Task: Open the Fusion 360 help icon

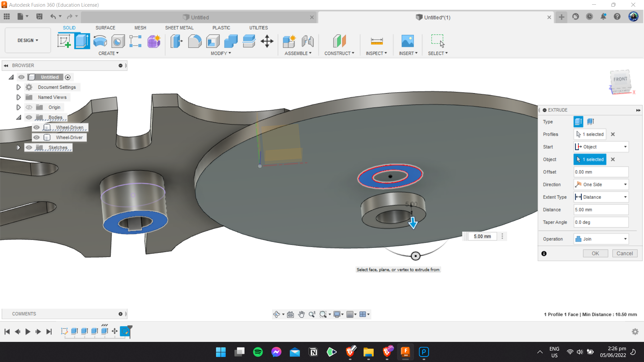Action: coord(617,17)
